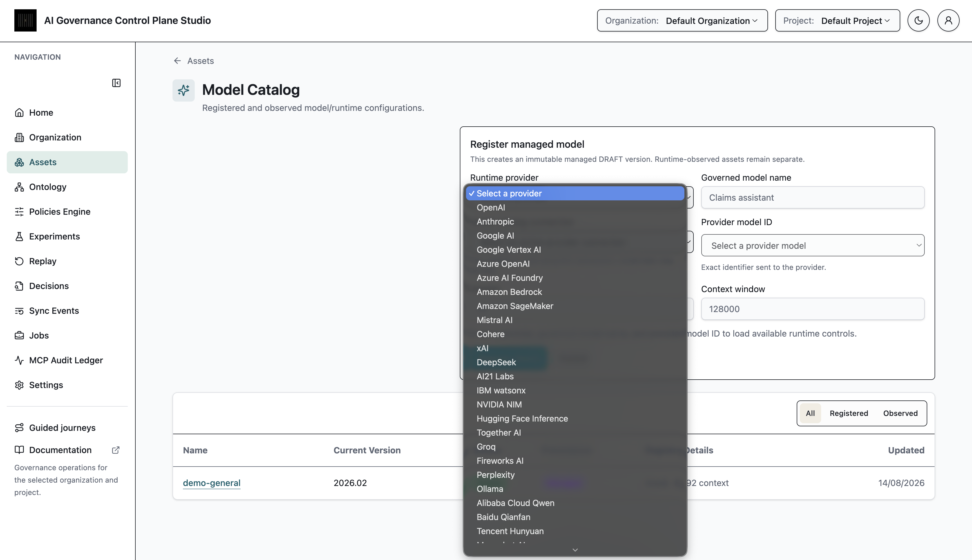Pick IBM watsonx provider option
972x560 pixels.
click(x=575, y=391)
